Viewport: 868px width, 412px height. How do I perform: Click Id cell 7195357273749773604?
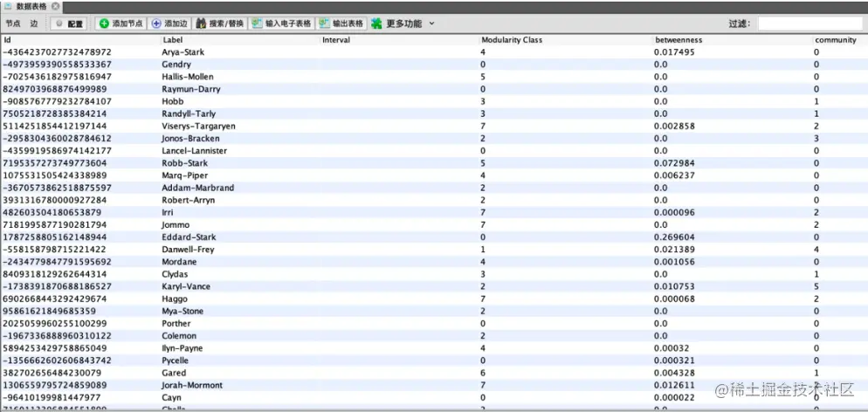click(55, 163)
